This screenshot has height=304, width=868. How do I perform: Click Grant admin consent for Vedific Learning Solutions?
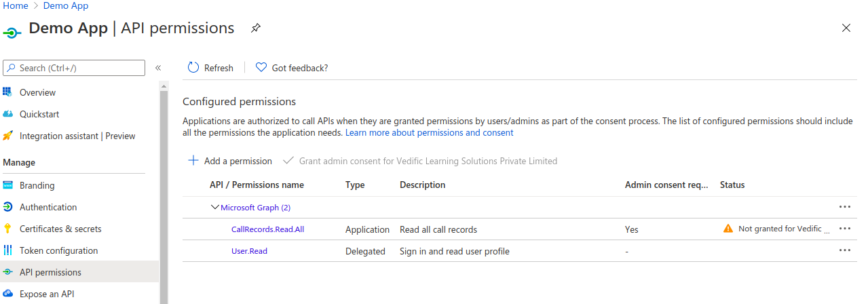(428, 161)
